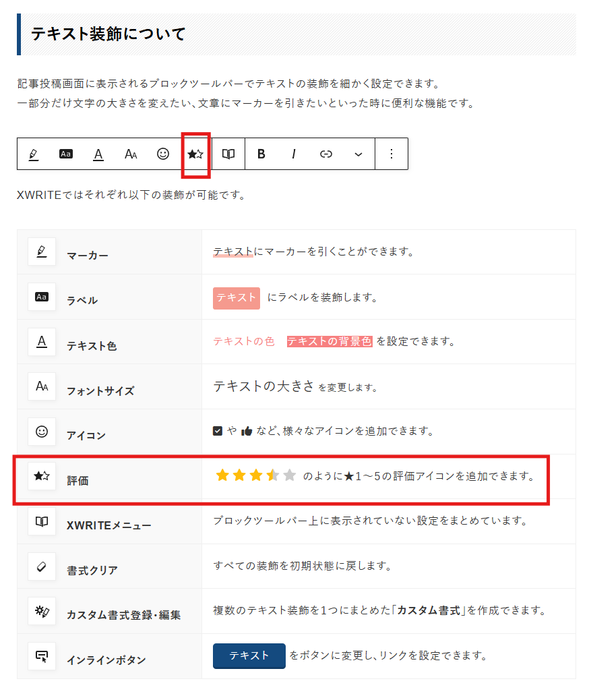Open the three-dot options menu
The height and width of the screenshot is (700, 593).
(392, 154)
